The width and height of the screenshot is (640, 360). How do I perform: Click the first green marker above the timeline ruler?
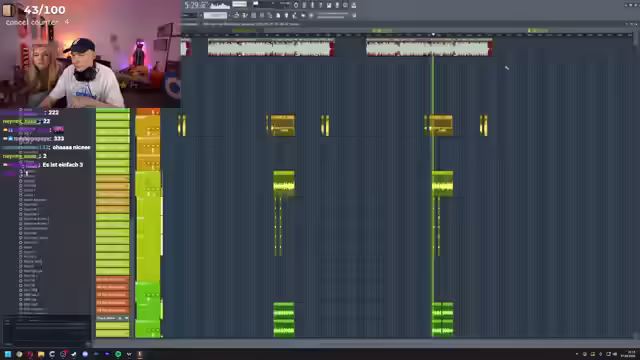coord(244,30)
